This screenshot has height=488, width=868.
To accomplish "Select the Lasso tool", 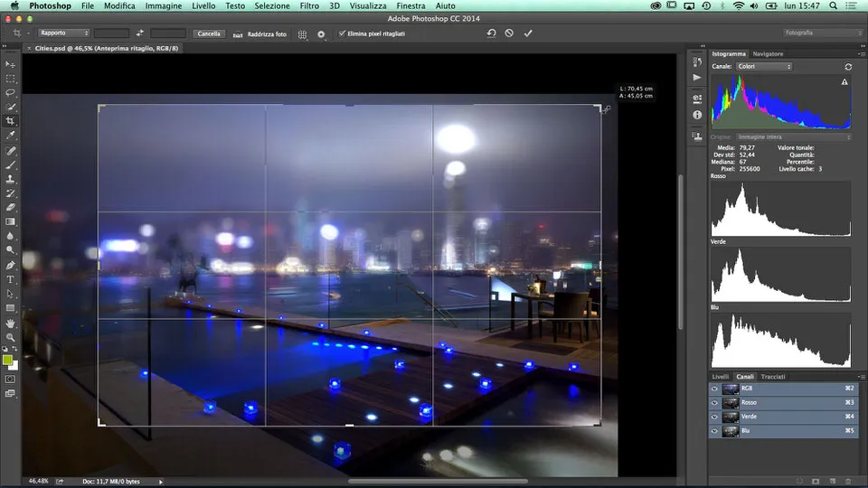I will [x=11, y=92].
